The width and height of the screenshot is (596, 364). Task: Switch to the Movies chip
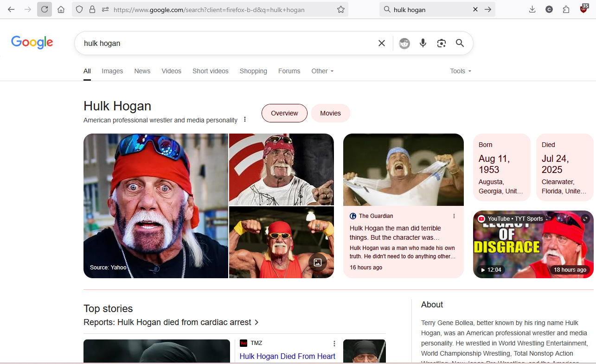330,113
